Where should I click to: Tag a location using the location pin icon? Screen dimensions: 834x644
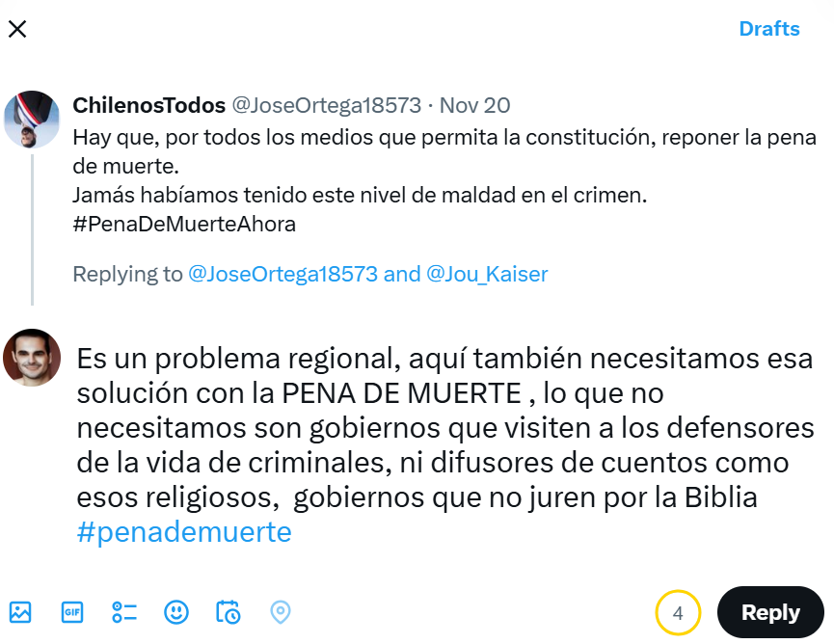point(280,612)
